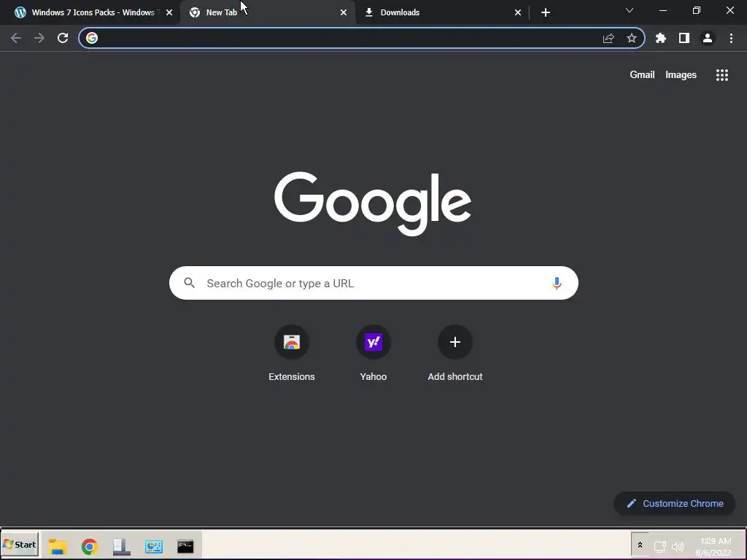The image size is (747, 560).
Task: Click the Google icon in address bar
Action: (92, 38)
